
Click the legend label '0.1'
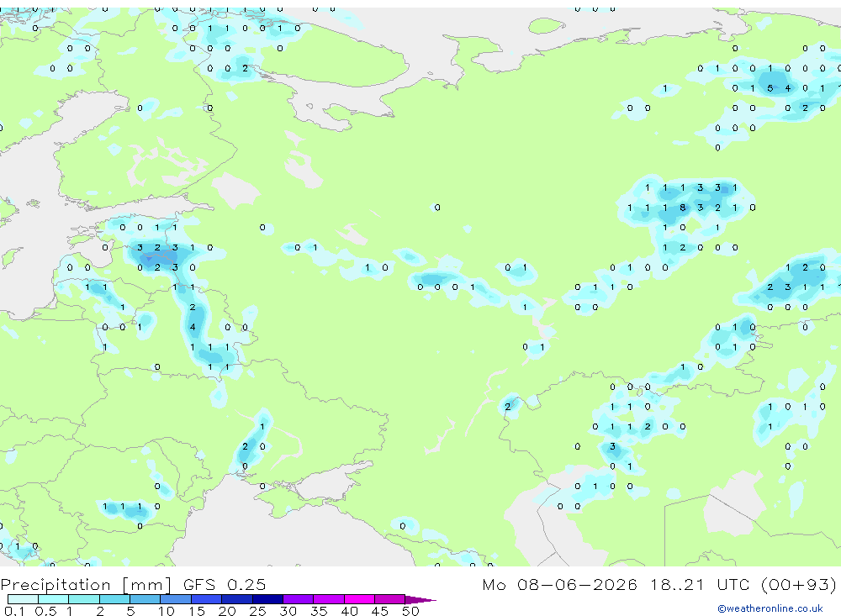14,611
